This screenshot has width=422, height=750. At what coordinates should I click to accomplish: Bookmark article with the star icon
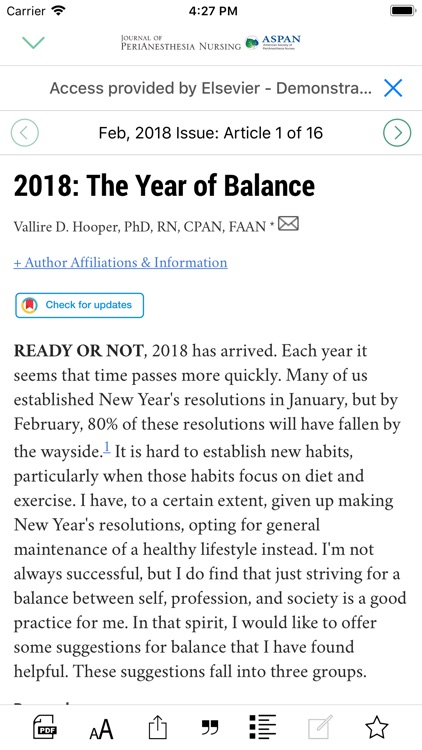(377, 728)
